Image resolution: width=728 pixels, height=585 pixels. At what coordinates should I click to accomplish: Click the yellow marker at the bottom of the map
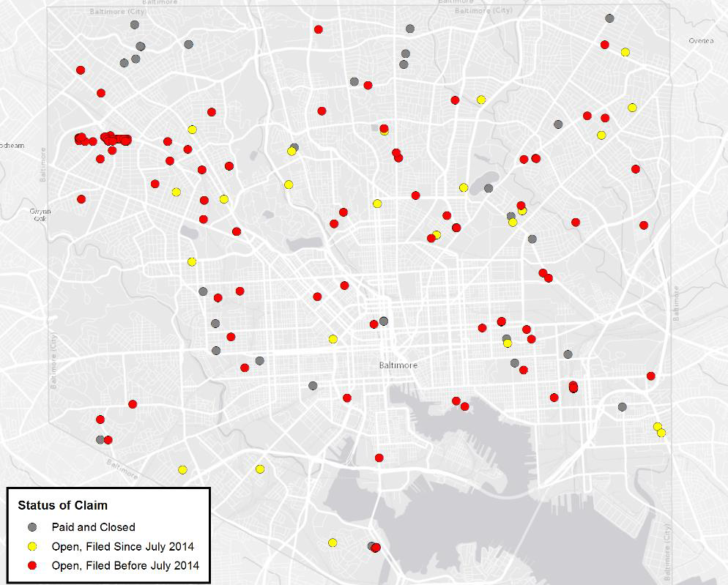334,543
